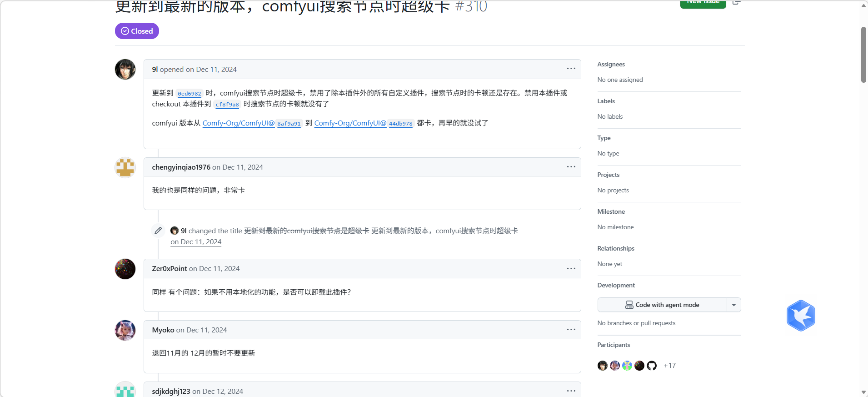Click the Labels sidebar heading

pyautogui.click(x=606, y=101)
